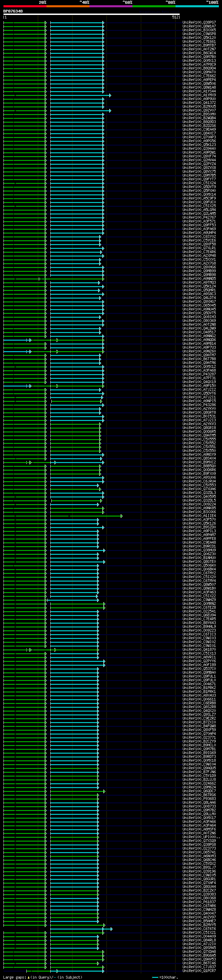The image size is (222, 980).
Task: Open hit UniRef100_P61837
Action: click(x=199, y=902)
